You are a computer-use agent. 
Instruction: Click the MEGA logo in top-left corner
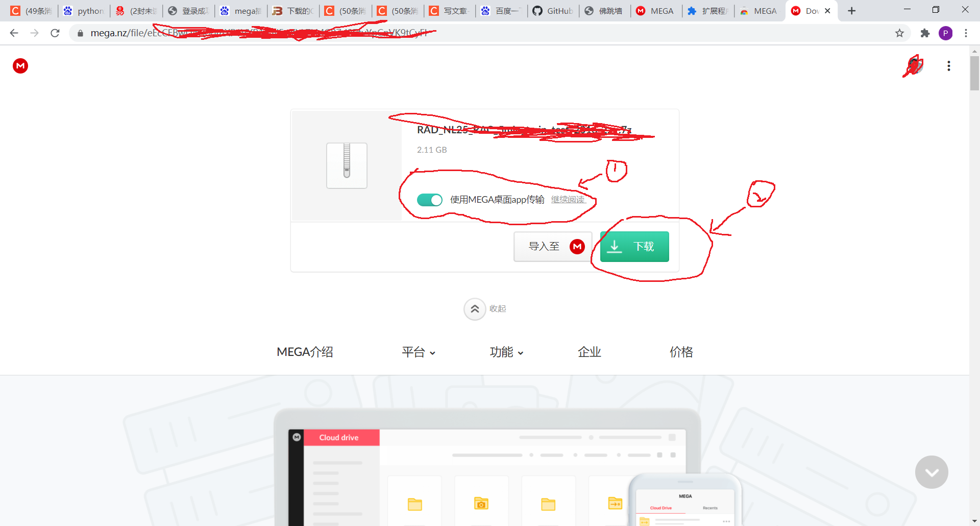tap(20, 66)
